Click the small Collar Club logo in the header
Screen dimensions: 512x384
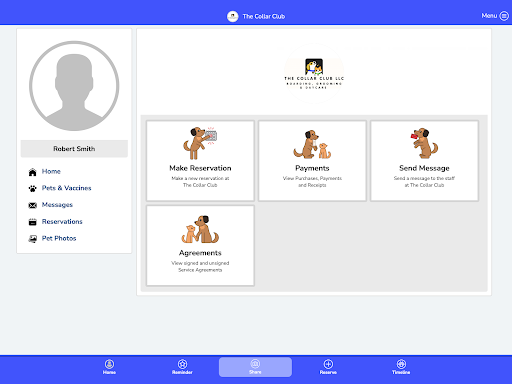233,16
